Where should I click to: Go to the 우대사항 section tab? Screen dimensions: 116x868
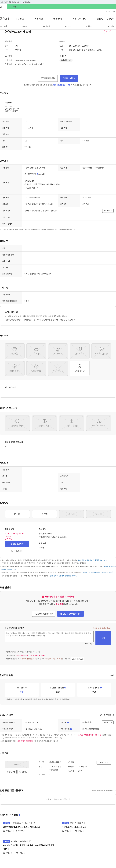[47, 26]
